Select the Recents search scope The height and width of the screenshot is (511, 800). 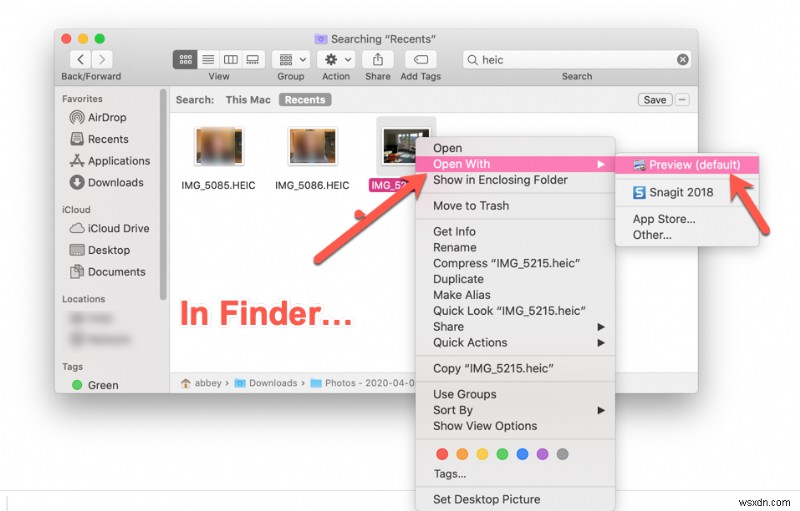[305, 100]
